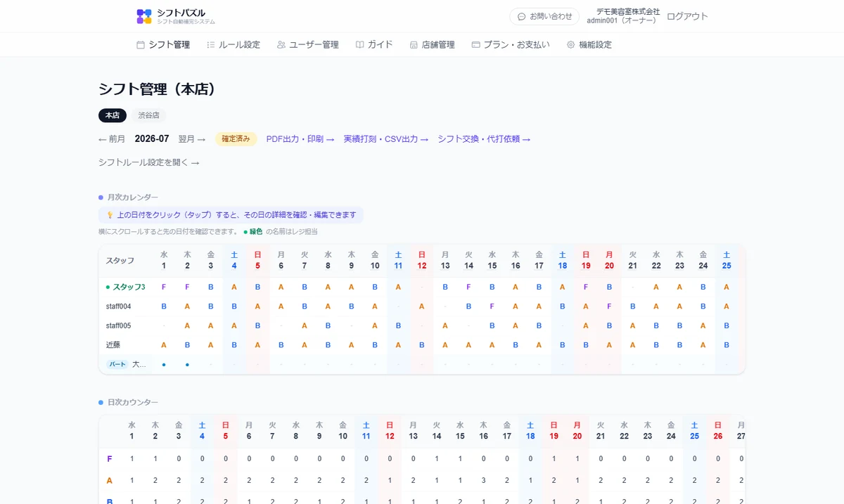Click the users icon beside ユーザー管理

(x=281, y=44)
